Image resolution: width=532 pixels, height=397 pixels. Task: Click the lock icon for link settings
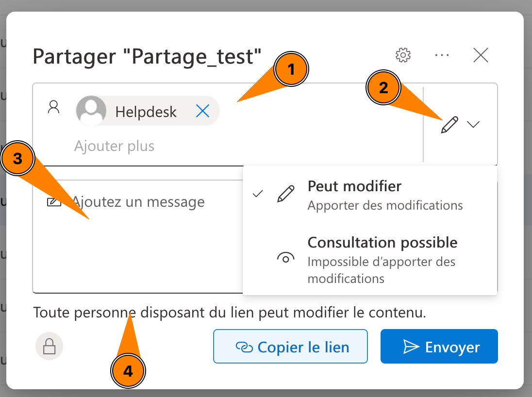pyautogui.click(x=49, y=346)
